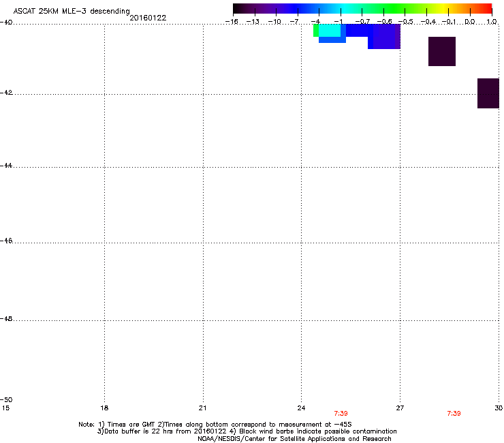Click the 'NOAA/NESDIS/Center for Satellite Applications and Research' credit

tap(294, 439)
